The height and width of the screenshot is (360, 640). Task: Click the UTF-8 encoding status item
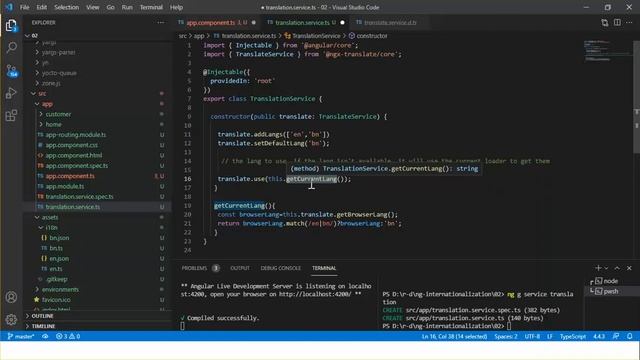pos(532,336)
